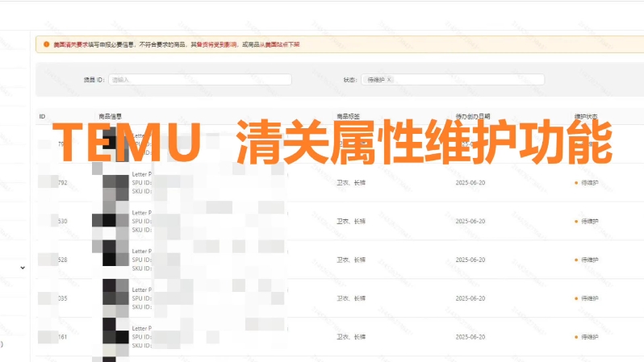
Task: Click 卫衣、长裤 tag in row 528
Action: [351, 260]
